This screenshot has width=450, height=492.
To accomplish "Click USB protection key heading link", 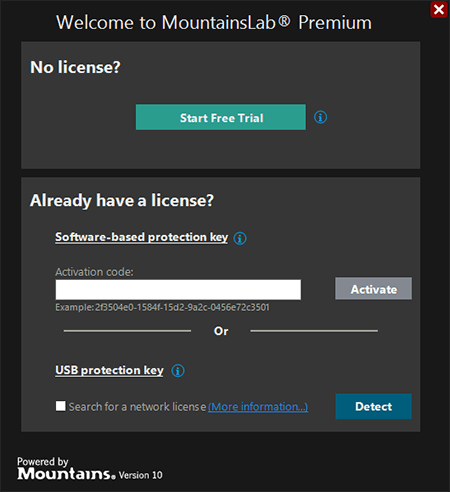I will (x=109, y=370).
